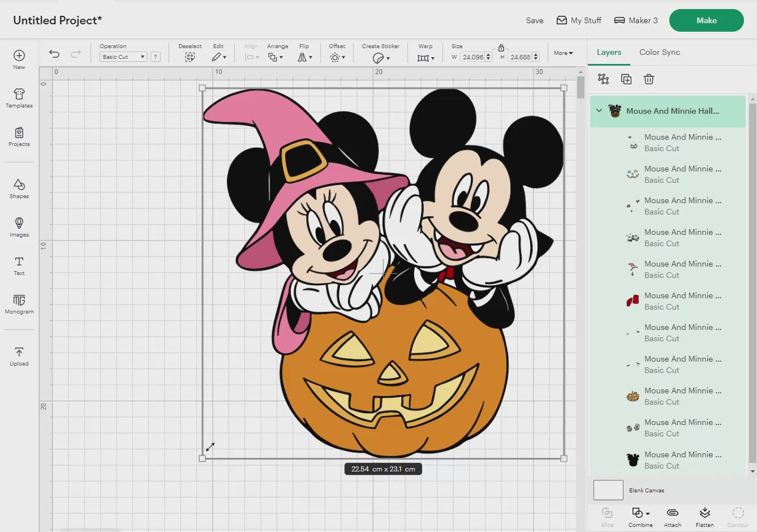Viewport: 757px width, 532px height.
Task: Click the Blank Canvas swatch
Action: (608, 490)
